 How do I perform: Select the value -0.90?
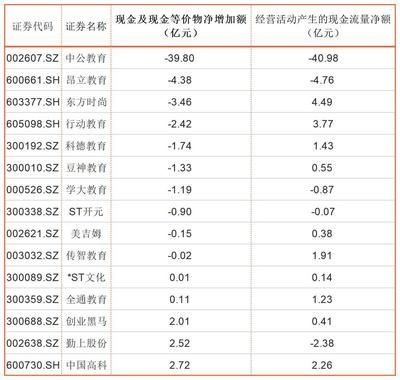click(x=179, y=212)
